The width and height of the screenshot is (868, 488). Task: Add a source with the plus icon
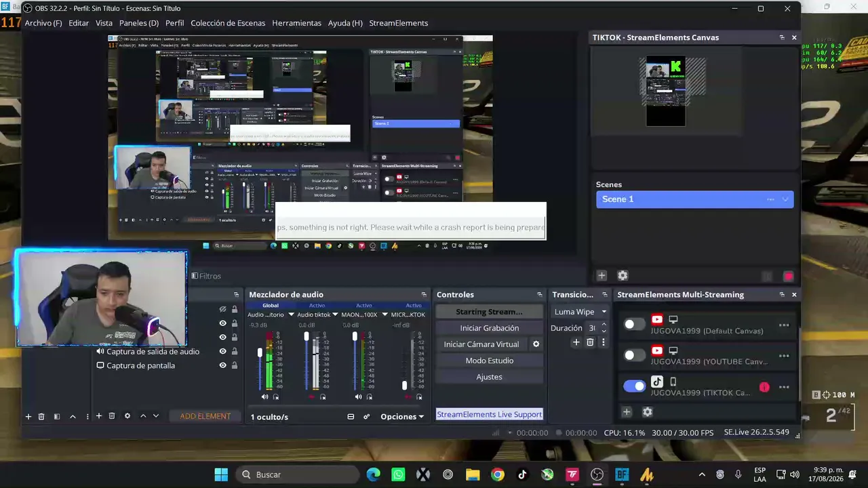99,416
